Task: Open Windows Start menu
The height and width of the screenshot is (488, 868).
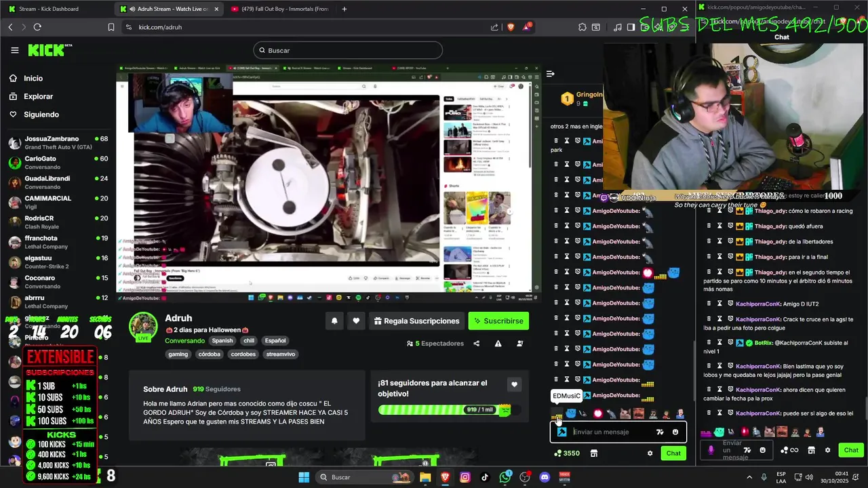Action: (304, 477)
